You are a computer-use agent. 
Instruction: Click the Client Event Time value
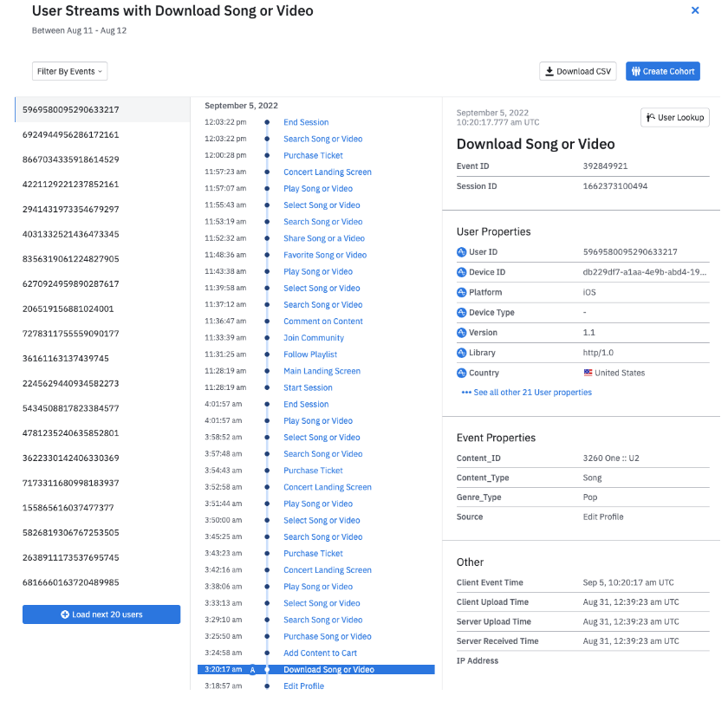(628, 582)
